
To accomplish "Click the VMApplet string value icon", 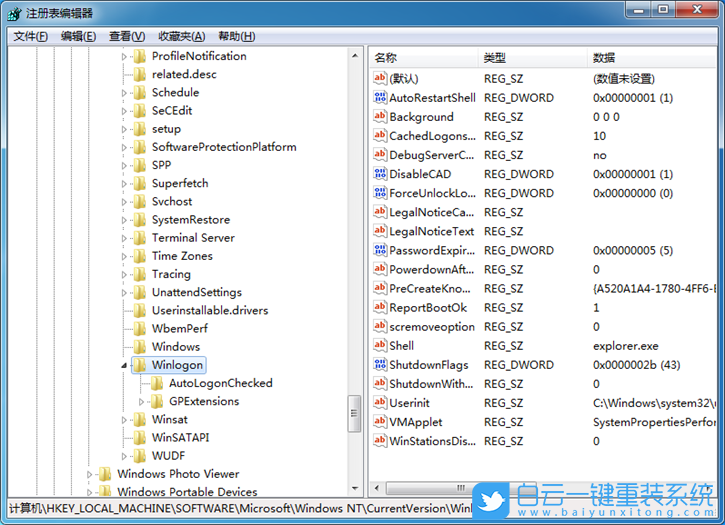I will pos(380,421).
